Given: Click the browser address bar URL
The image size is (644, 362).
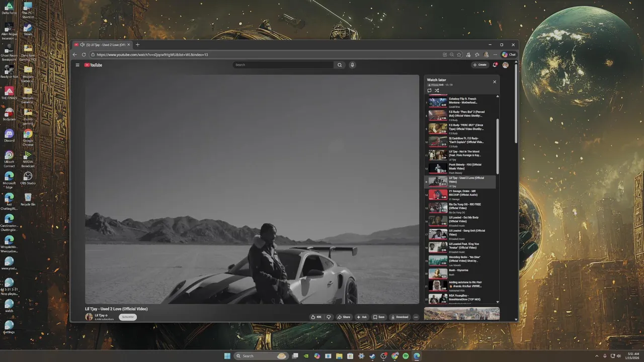Looking at the screenshot, I should (152, 54).
